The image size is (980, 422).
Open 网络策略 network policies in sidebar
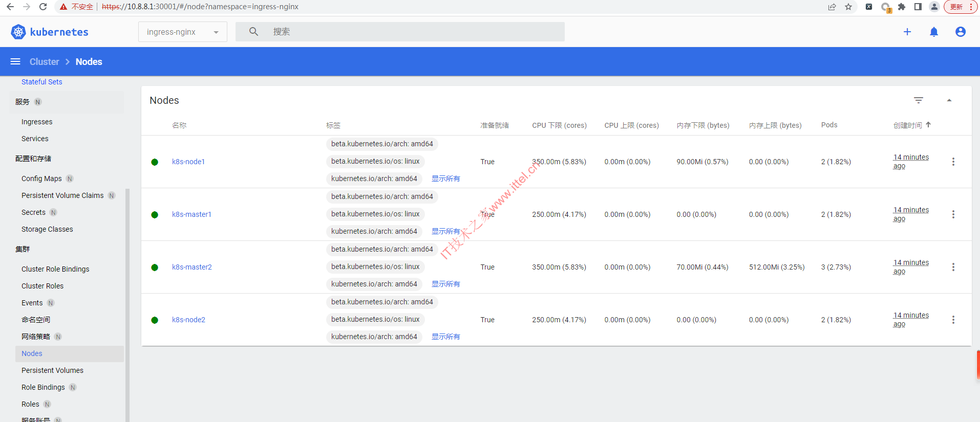pos(36,337)
